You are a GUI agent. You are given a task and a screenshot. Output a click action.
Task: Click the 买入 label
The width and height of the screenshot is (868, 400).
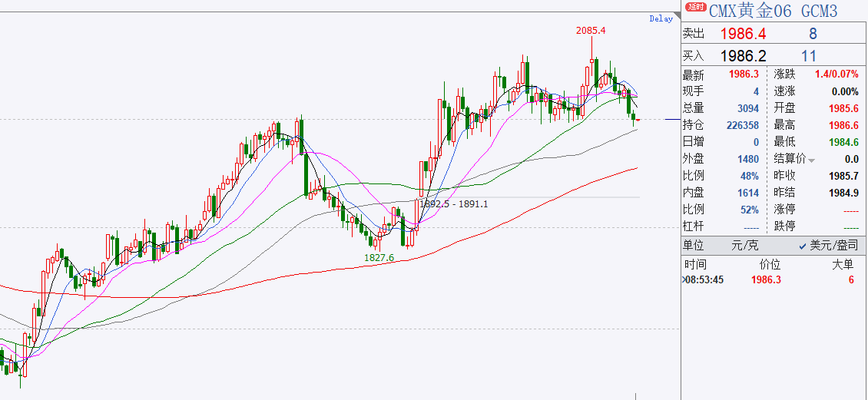click(x=694, y=55)
